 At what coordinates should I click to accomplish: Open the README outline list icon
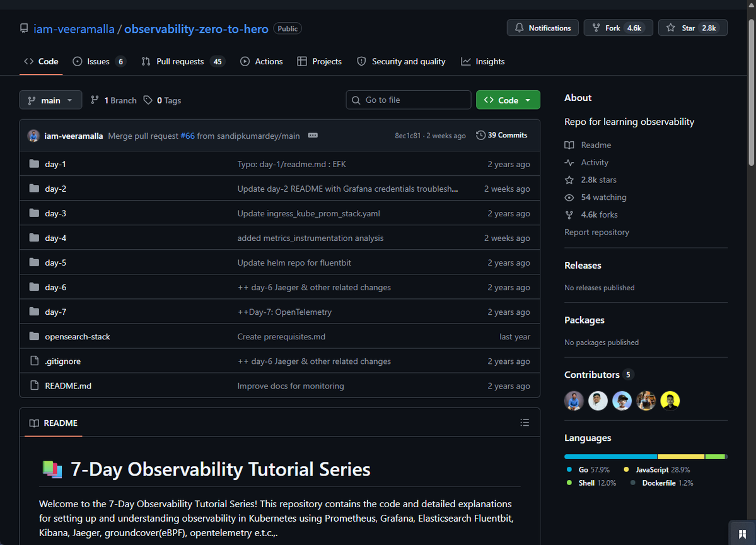click(525, 423)
